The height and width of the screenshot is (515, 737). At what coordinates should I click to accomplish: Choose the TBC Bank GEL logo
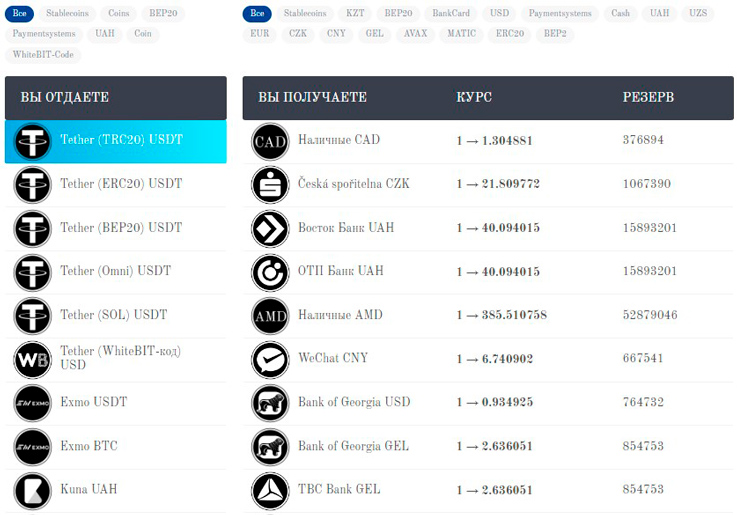click(270, 491)
